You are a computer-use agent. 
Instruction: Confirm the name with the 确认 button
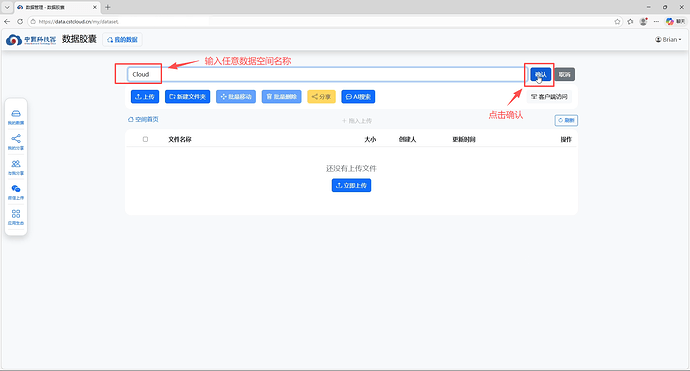pos(540,74)
